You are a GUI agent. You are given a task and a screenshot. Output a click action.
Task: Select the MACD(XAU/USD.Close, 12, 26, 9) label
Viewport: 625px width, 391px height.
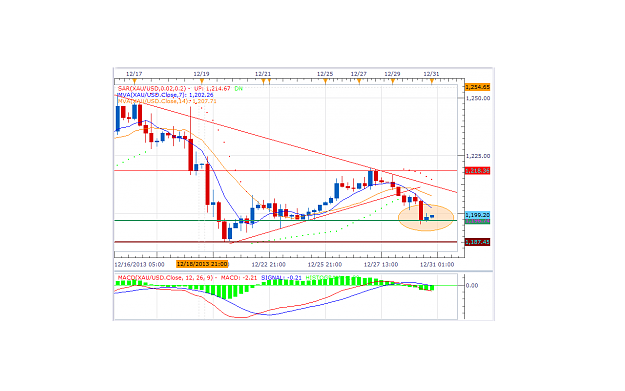coord(166,277)
